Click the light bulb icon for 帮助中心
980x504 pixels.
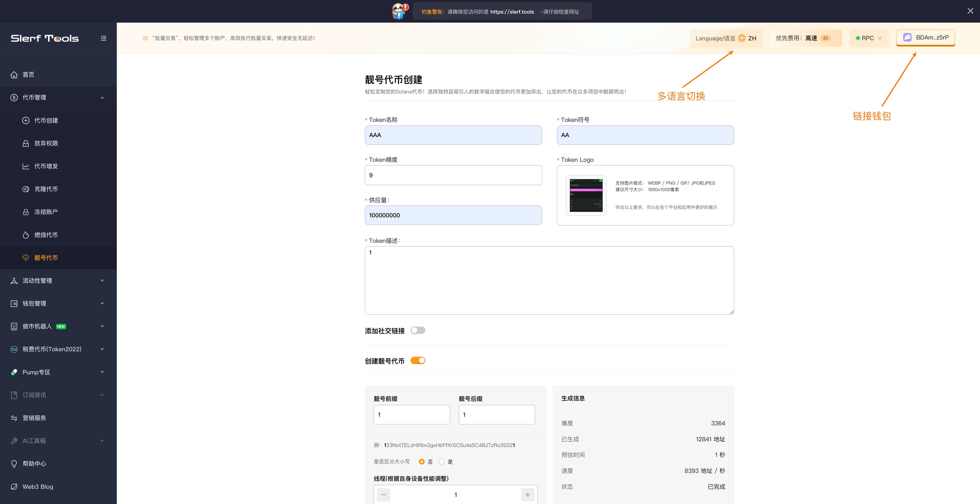coord(14,464)
